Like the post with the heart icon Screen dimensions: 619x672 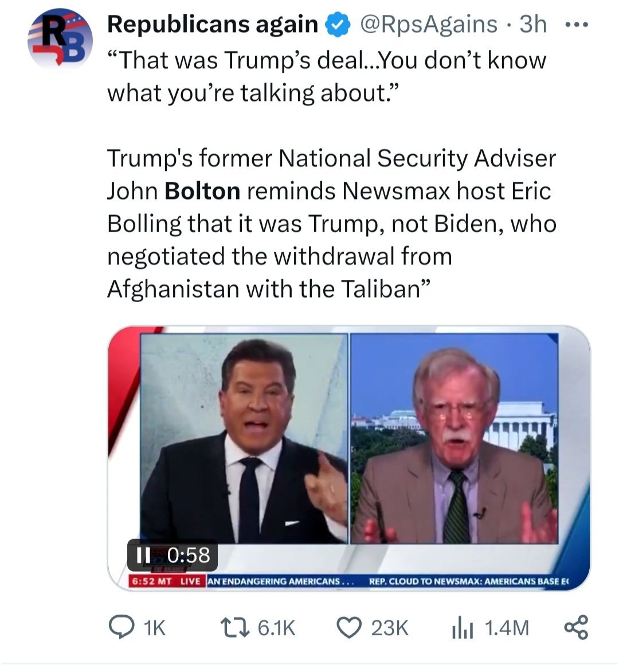click(x=349, y=628)
